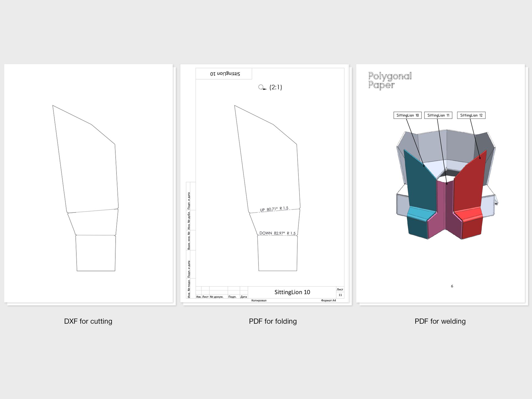This screenshot has width=532, height=399.
Task: Click sheet number 11 cell
Action: point(340,295)
